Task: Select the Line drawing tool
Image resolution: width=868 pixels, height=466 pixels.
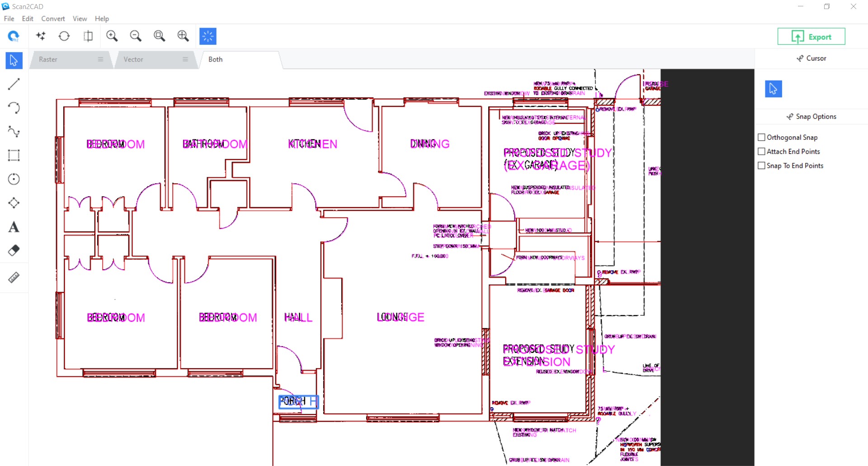Action: pos(14,84)
